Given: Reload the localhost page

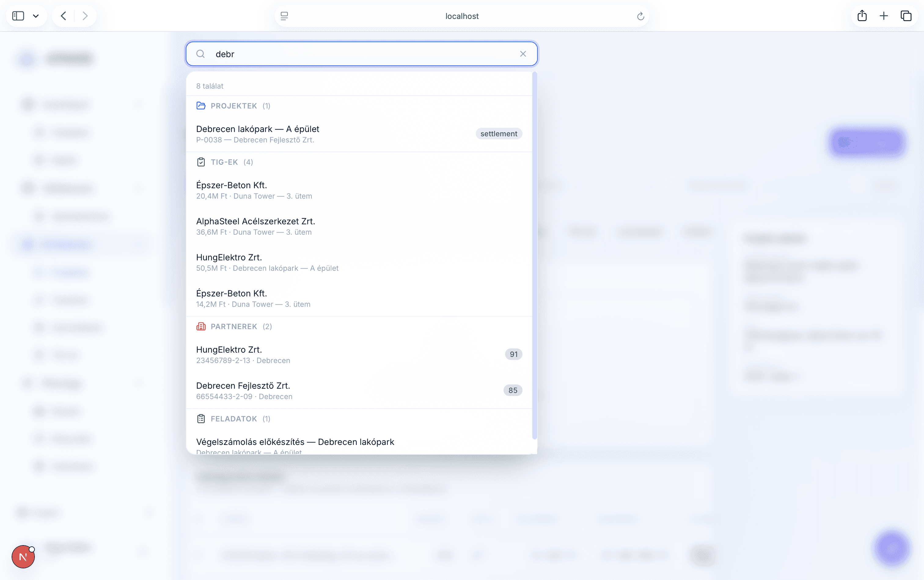Looking at the screenshot, I should tap(640, 16).
